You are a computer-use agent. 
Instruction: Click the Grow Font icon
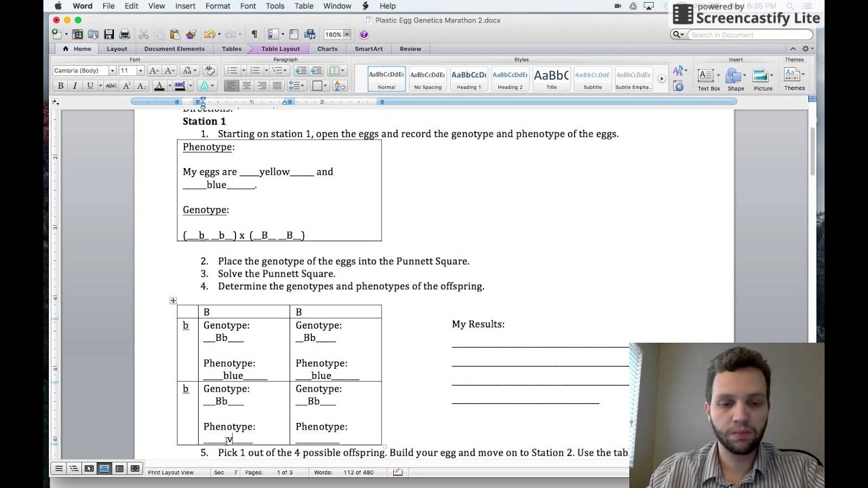153,70
